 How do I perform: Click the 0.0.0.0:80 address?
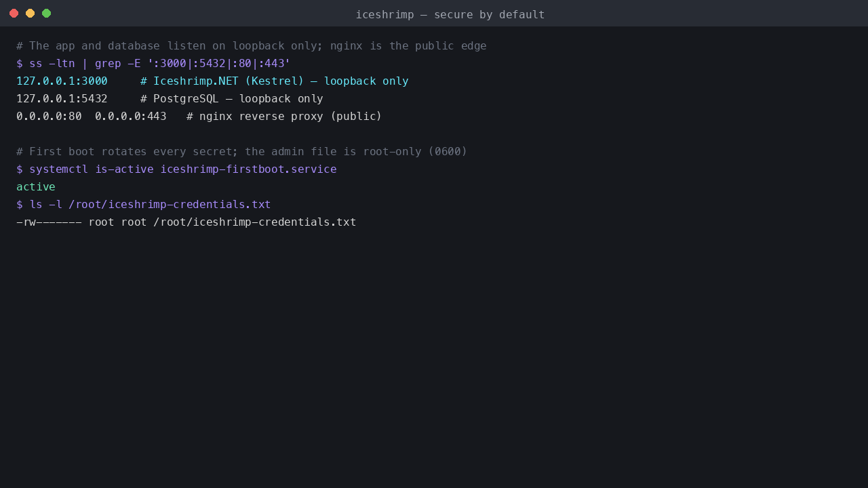[x=49, y=117]
